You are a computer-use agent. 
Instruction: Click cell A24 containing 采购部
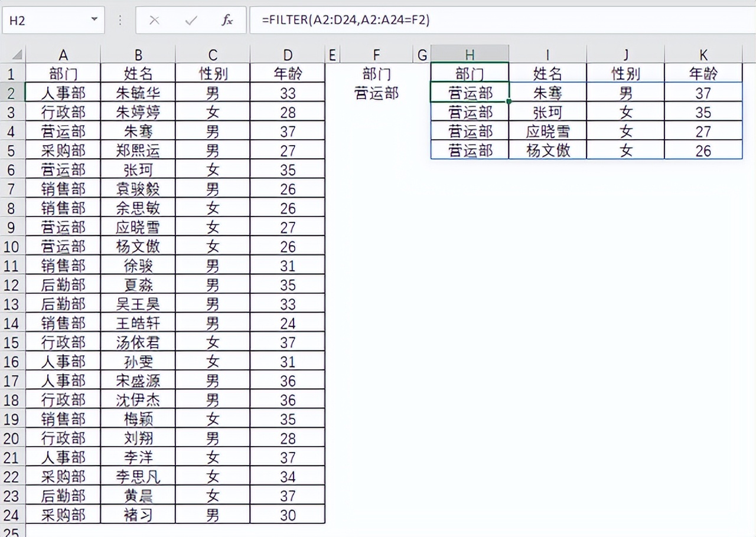(63, 515)
